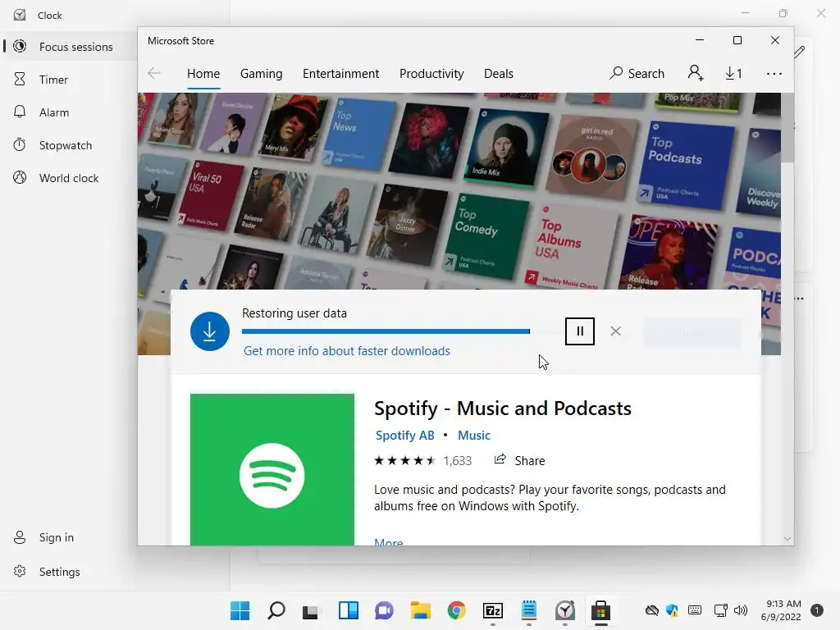Click the scroll-down arrow in Store window
The image size is (840, 630).
[787, 539]
